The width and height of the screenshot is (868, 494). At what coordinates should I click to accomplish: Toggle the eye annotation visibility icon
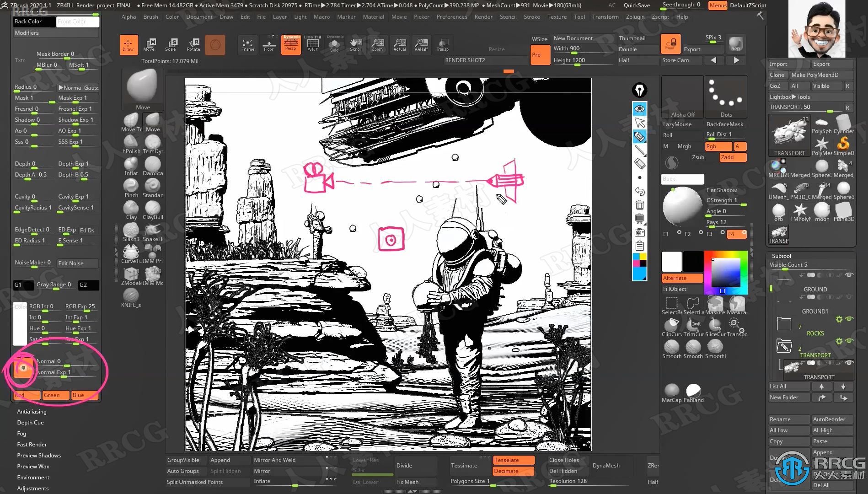640,108
